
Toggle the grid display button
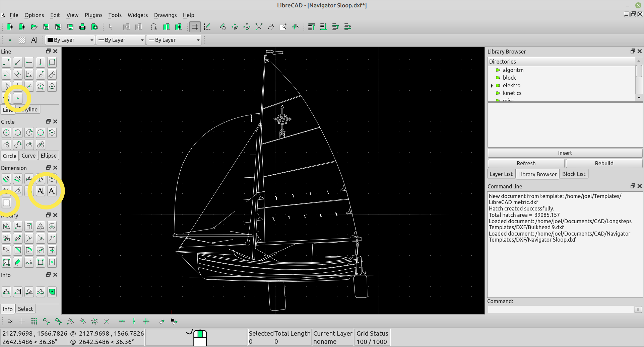[195, 27]
